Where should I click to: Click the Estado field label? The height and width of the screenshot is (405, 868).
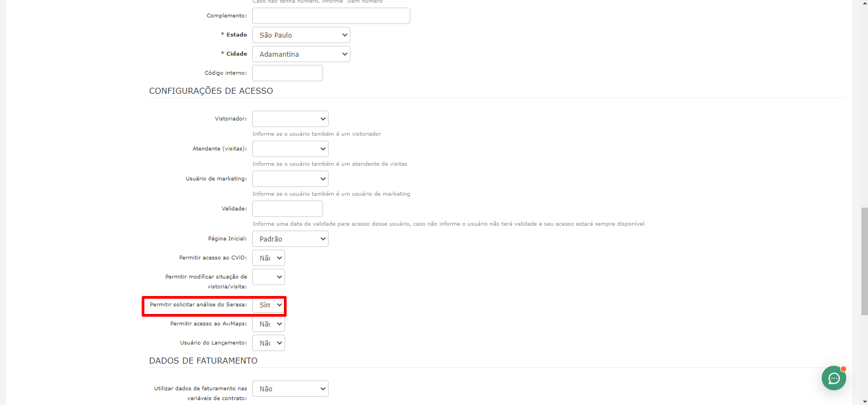point(234,35)
